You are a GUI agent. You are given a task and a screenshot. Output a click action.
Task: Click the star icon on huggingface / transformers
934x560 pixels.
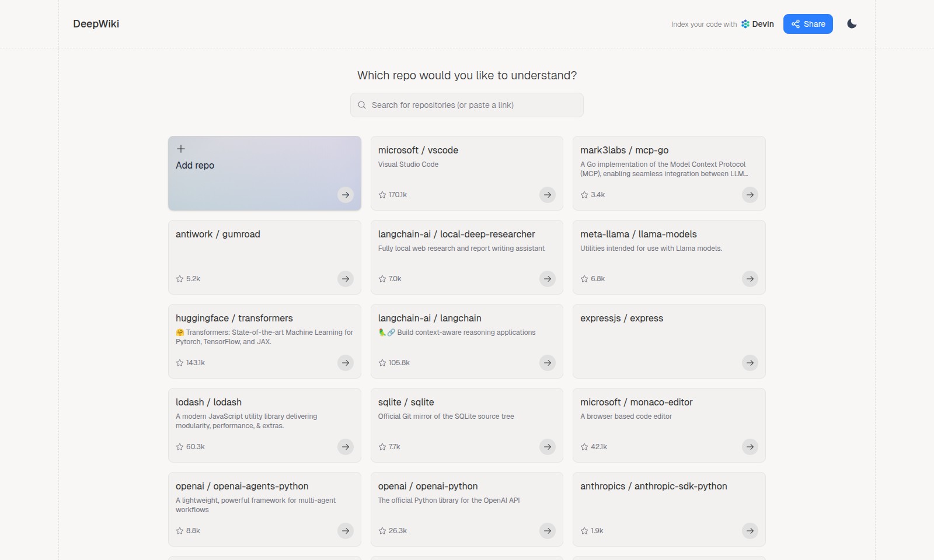(x=180, y=363)
